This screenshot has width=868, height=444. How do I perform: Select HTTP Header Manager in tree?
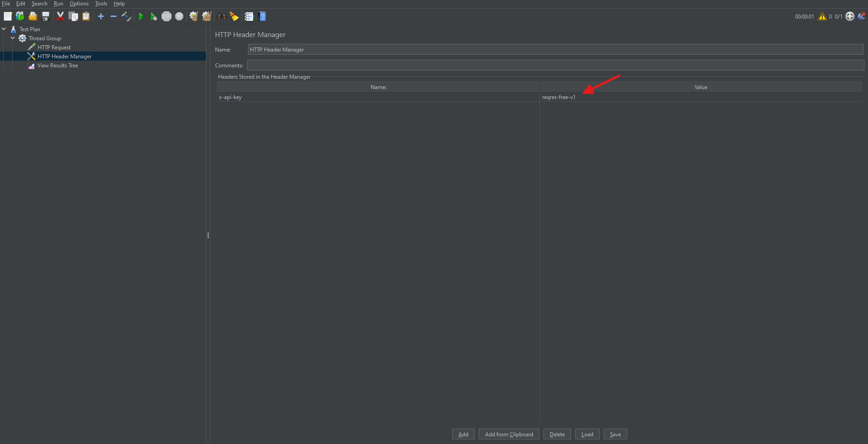click(x=64, y=56)
